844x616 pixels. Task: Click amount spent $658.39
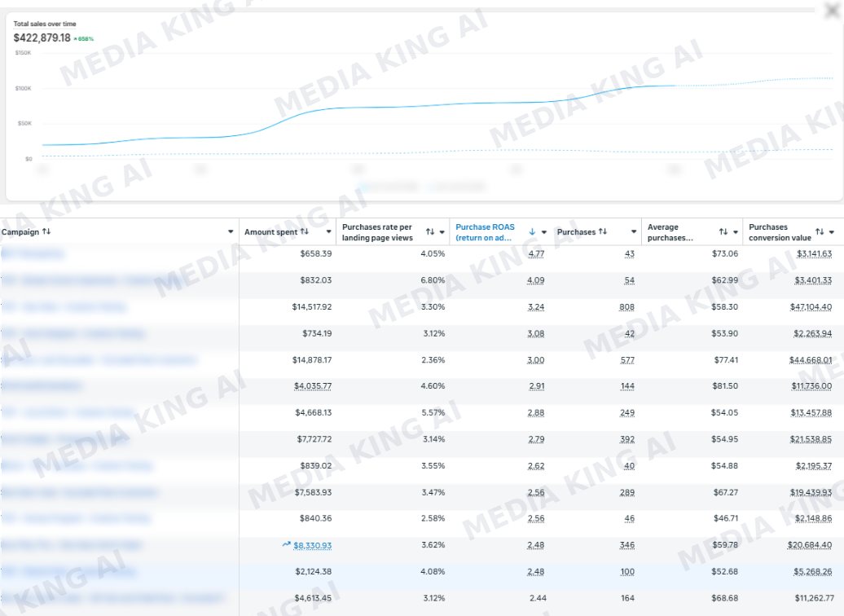click(316, 253)
